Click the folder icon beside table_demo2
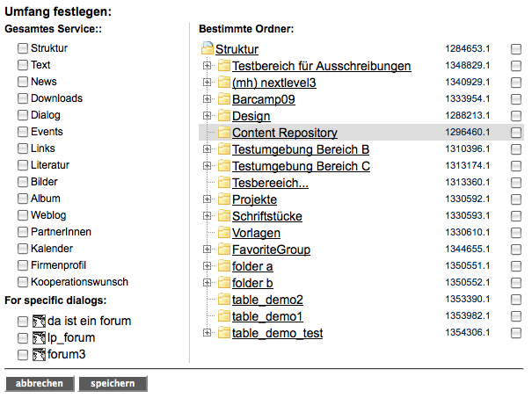 tap(223, 300)
